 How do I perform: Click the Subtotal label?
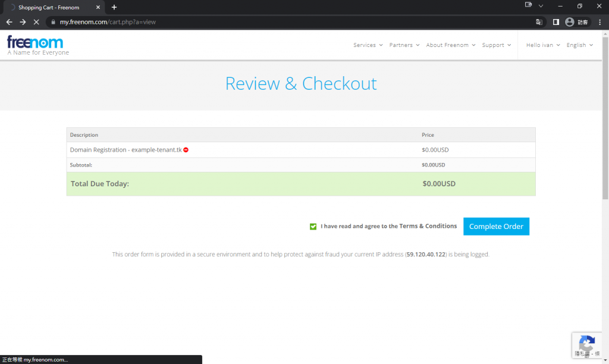click(x=81, y=165)
